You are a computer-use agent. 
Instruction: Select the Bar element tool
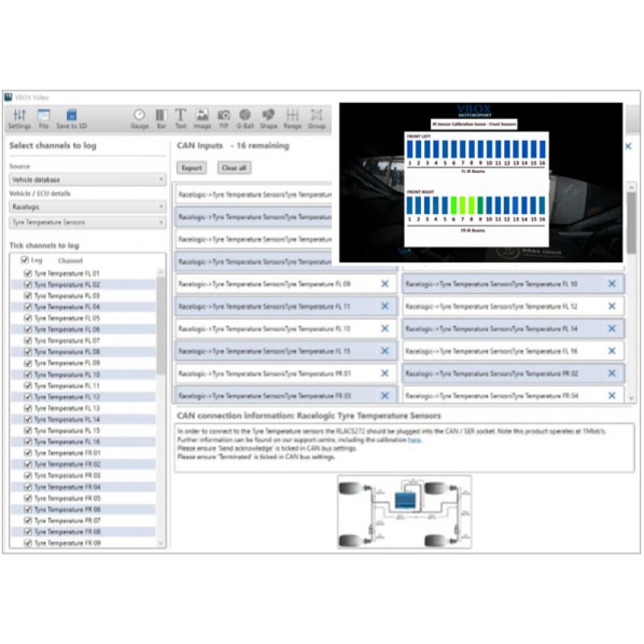[161, 119]
